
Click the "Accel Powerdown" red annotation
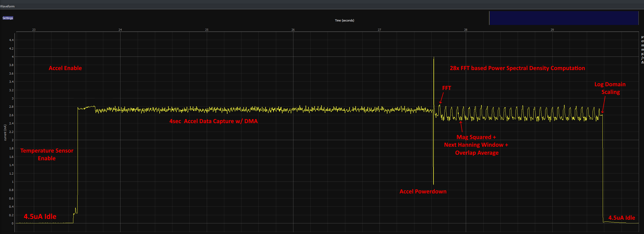[423, 192]
